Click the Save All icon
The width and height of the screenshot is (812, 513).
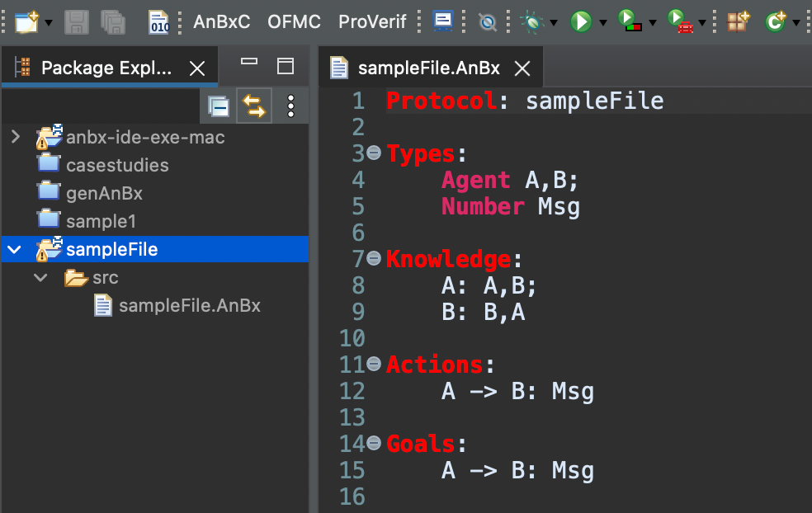click(112, 22)
